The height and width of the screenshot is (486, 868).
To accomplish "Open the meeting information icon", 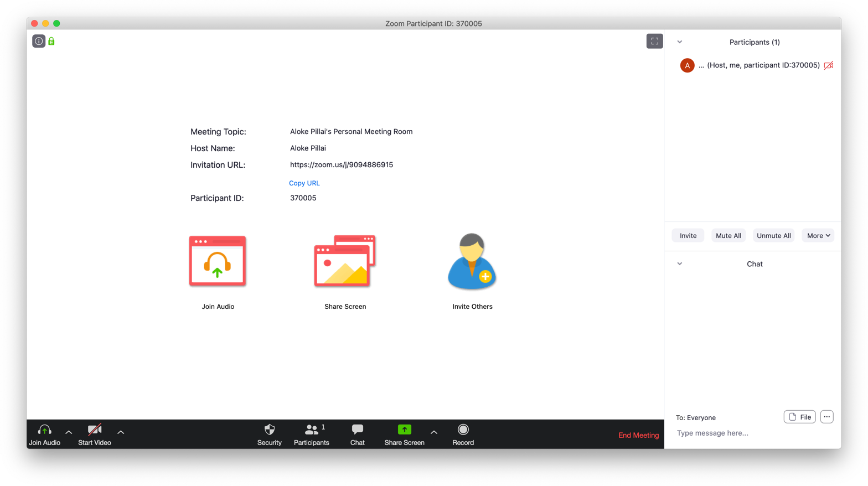I will [39, 41].
